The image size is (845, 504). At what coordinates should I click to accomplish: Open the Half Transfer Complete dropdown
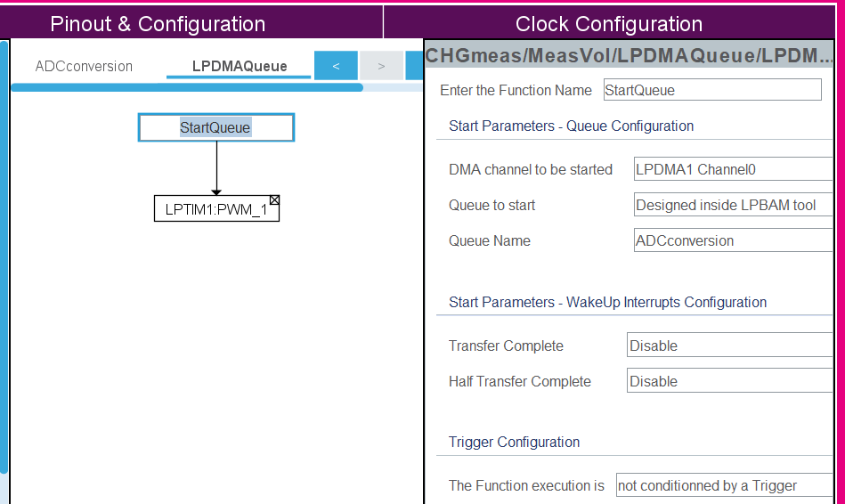tap(729, 381)
